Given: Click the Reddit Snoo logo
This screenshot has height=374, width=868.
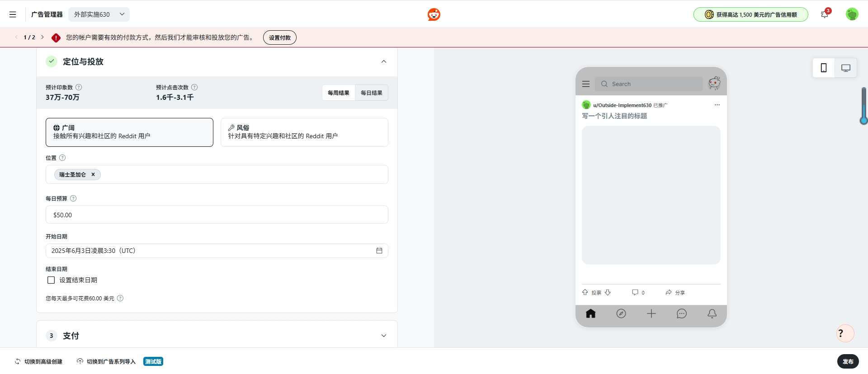Looking at the screenshot, I should (x=434, y=14).
